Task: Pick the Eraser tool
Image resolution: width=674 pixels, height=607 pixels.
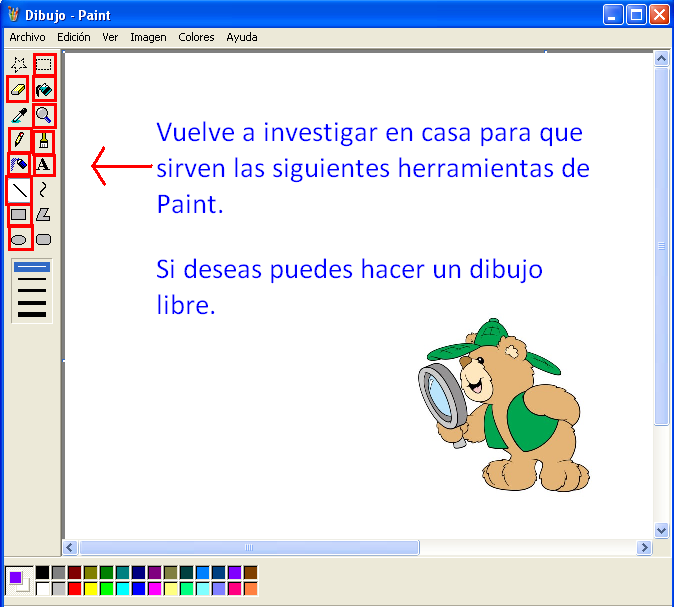Action: 18,90
